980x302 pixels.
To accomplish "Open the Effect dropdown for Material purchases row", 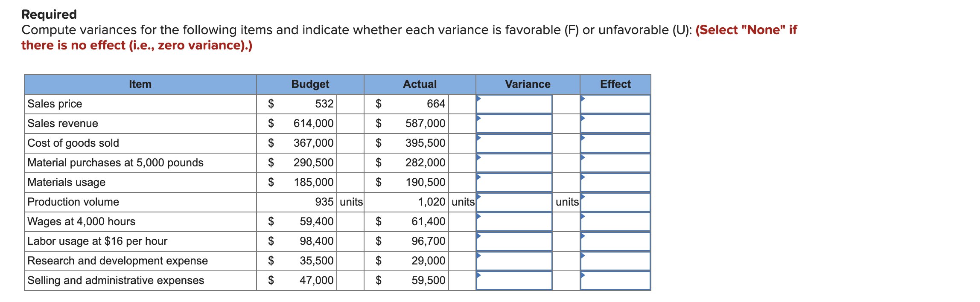I will tap(615, 163).
